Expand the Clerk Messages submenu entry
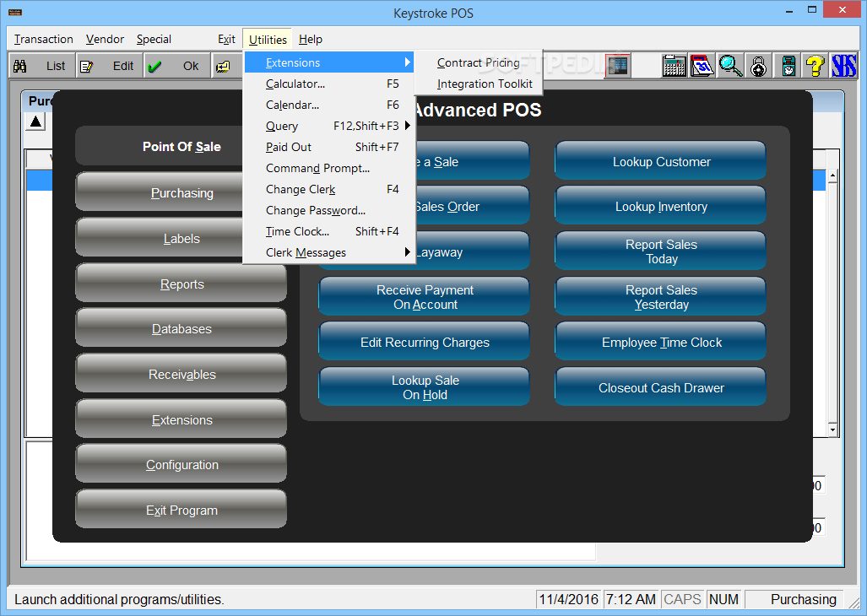Viewport: 867px width, 616px height. (x=329, y=252)
